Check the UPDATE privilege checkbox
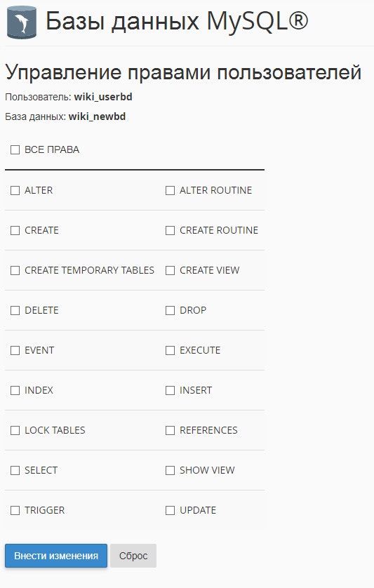The width and height of the screenshot is (374, 588). point(170,510)
